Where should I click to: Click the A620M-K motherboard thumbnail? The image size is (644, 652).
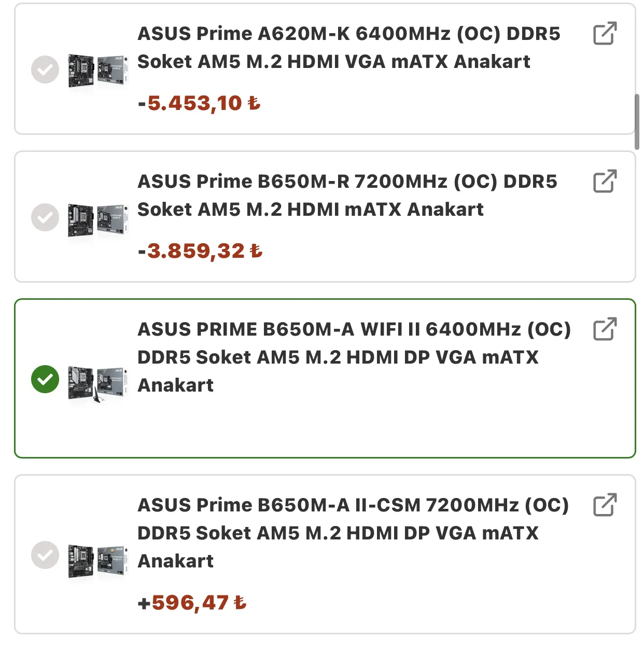pos(97,71)
